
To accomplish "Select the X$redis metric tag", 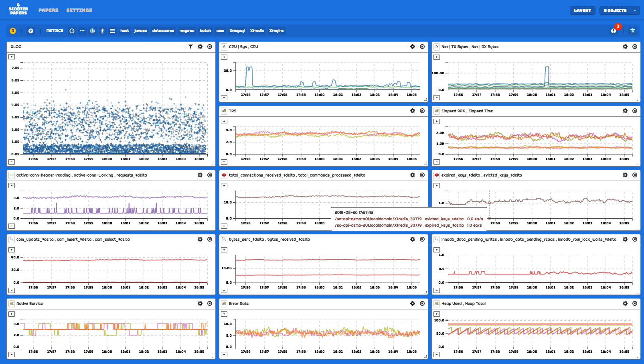I will [x=257, y=31].
